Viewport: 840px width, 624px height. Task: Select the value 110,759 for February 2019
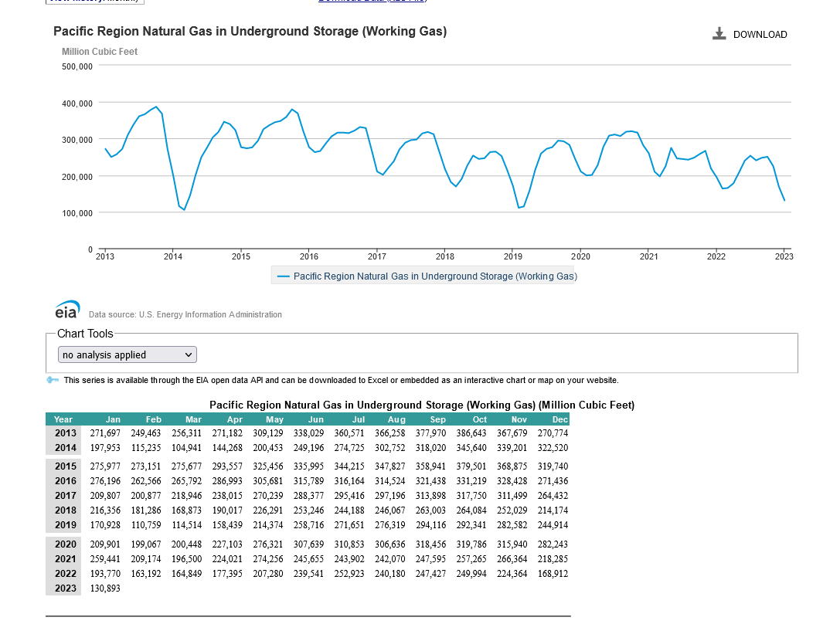click(146, 525)
